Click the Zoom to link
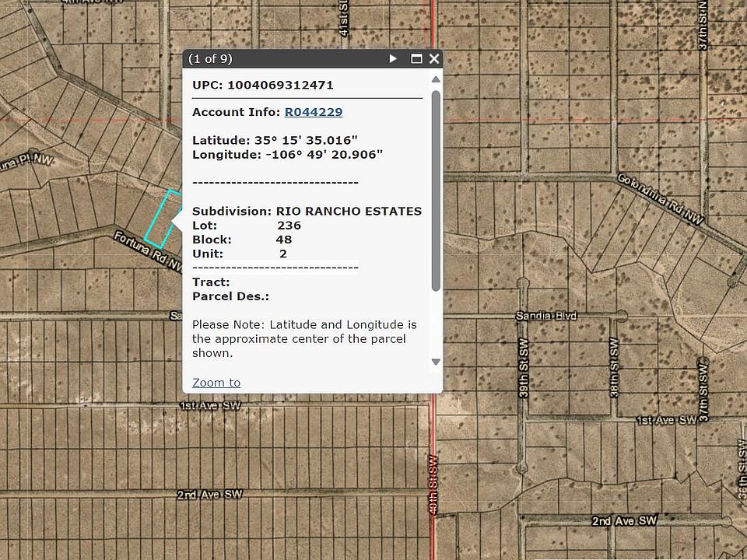Image resolution: width=747 pixels, height=560 pixels. 216,383
